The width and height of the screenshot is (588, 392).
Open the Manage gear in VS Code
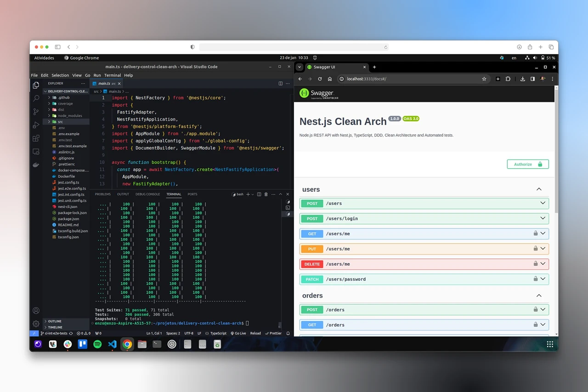(x=36, y=324)
